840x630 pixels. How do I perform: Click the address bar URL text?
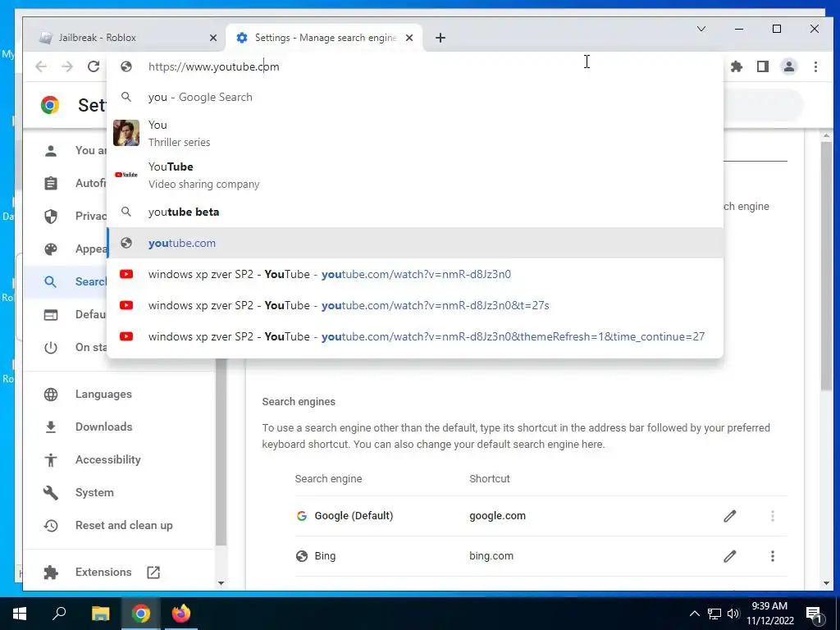[x=214, y=66]
